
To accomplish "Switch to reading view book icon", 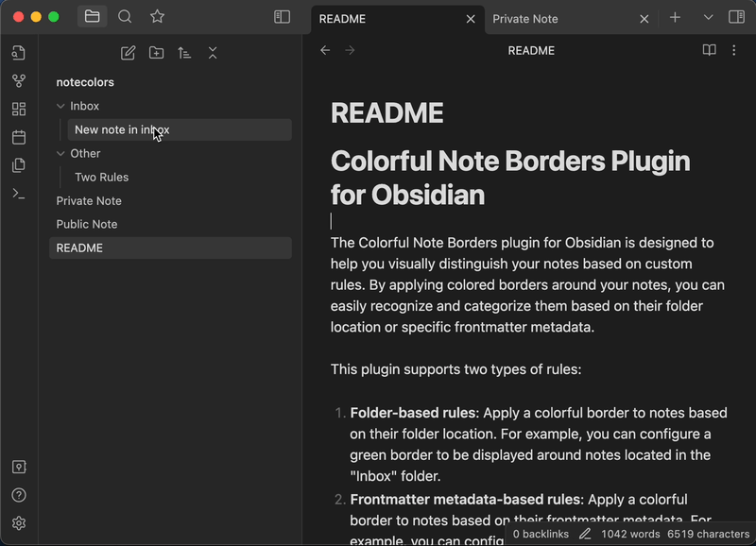I will pos(710,50).
